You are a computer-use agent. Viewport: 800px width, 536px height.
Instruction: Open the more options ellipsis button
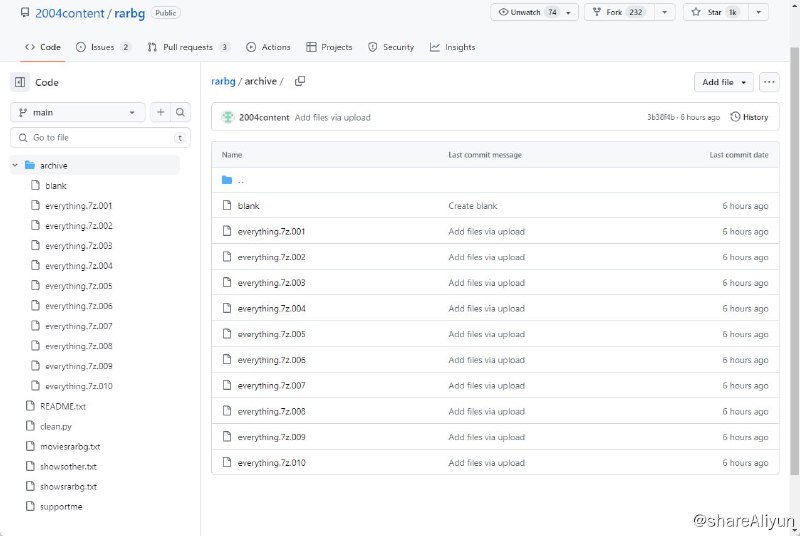pyautogui.click(x=769, y=82)
